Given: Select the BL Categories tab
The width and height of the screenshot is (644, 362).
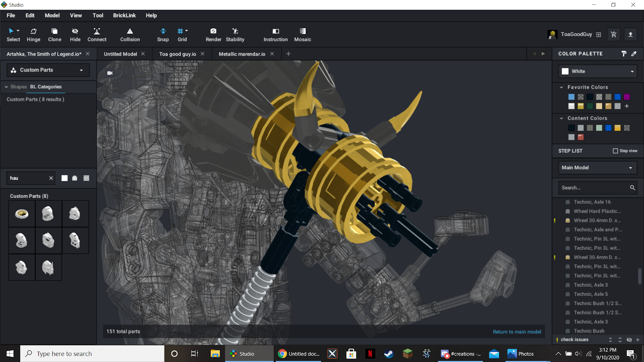Looking at the screenshot, I should click(46, 87).
